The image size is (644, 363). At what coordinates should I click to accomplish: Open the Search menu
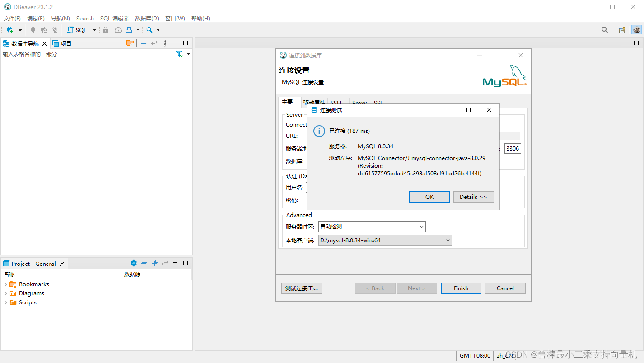click(x=85, y=19)
